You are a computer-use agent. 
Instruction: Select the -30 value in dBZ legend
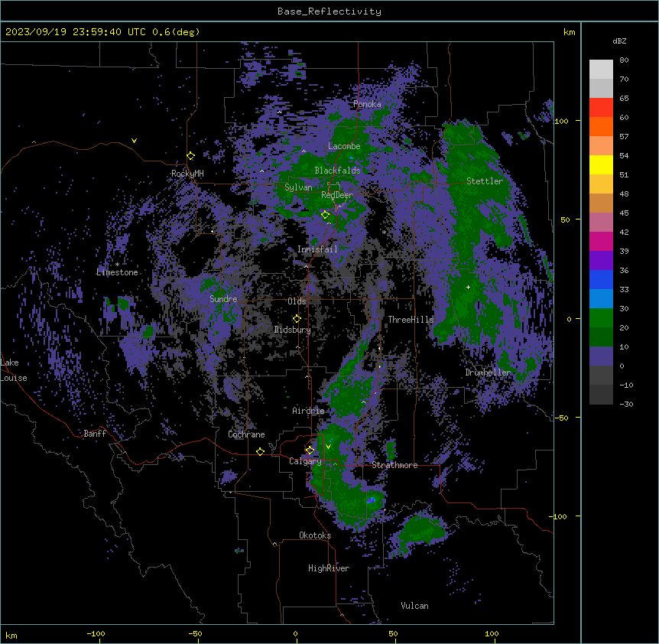pyautogui.click(x=626, y=404)
